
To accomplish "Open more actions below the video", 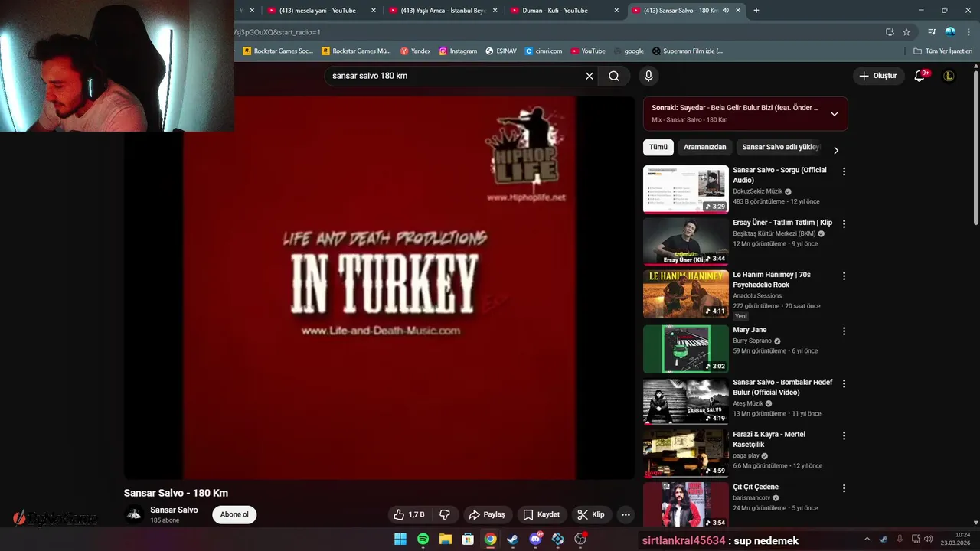I will (626, 514).
